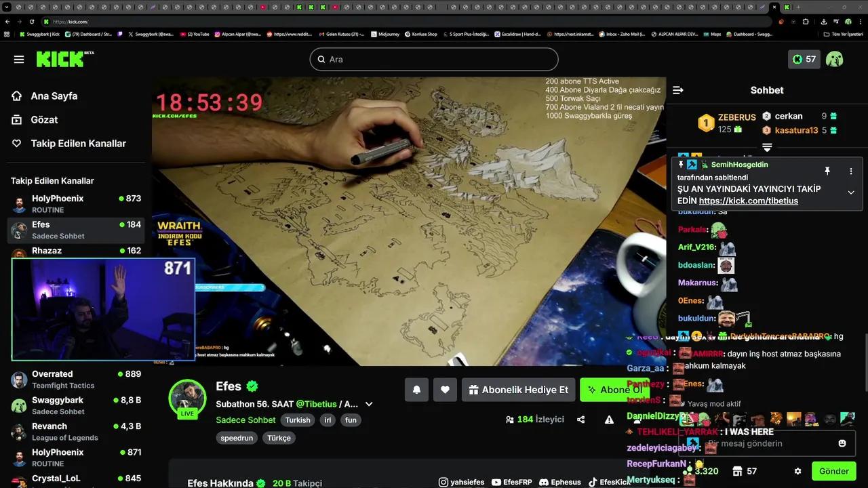Open the pinned message three-dot menu
Screen dimensions: 868x488
pyautogui.click(x=851, y=171)
